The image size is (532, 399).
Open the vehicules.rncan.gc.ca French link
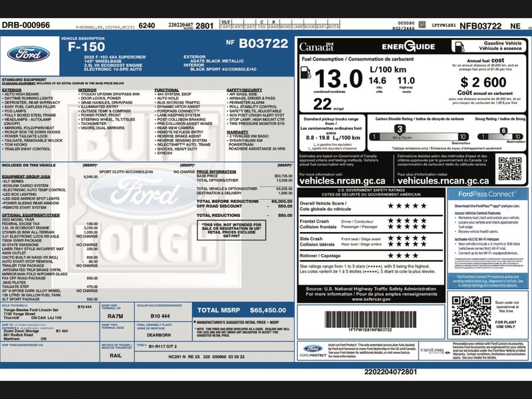pyautogui.click(x=443, y=181)
